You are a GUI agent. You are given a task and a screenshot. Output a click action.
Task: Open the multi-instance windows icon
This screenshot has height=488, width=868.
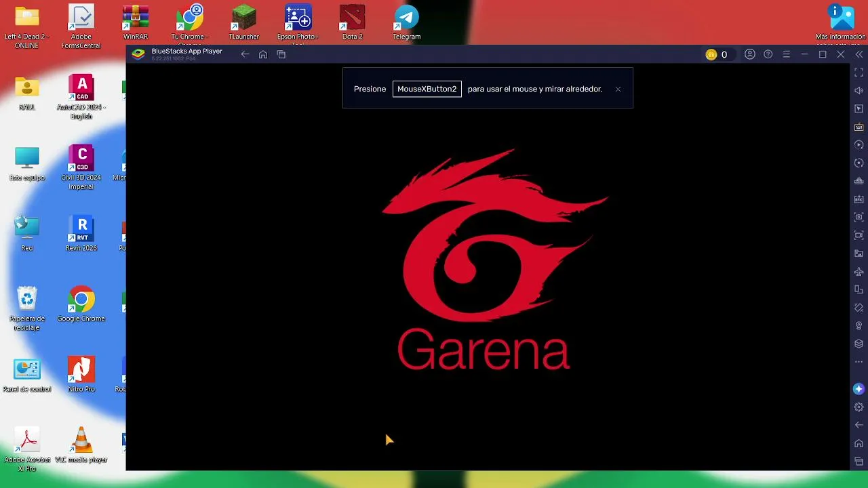[x=859, y=290]
